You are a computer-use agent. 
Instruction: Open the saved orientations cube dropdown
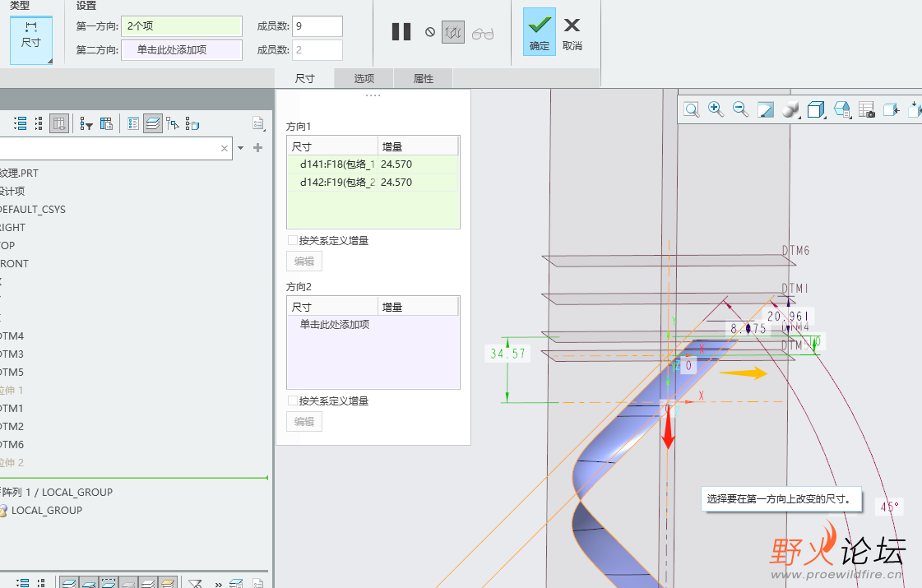click(816, 109)
